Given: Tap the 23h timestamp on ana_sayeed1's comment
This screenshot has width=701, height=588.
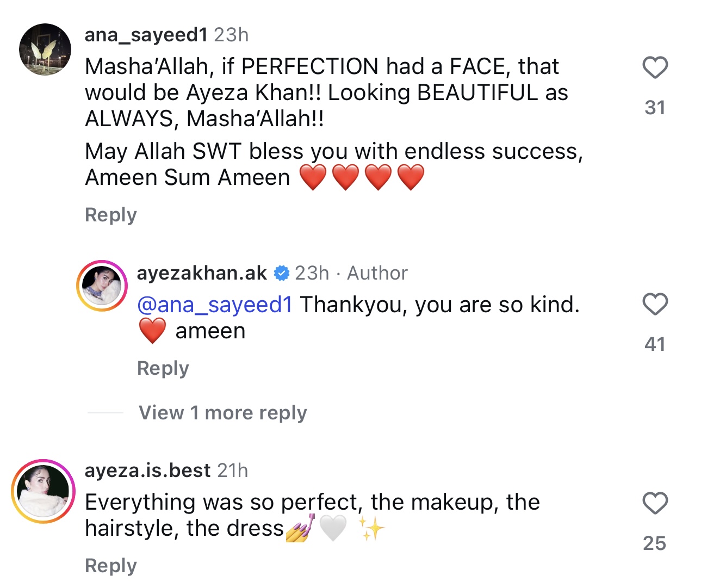Looking at the screenshot, I should click(x=231, y=35).
